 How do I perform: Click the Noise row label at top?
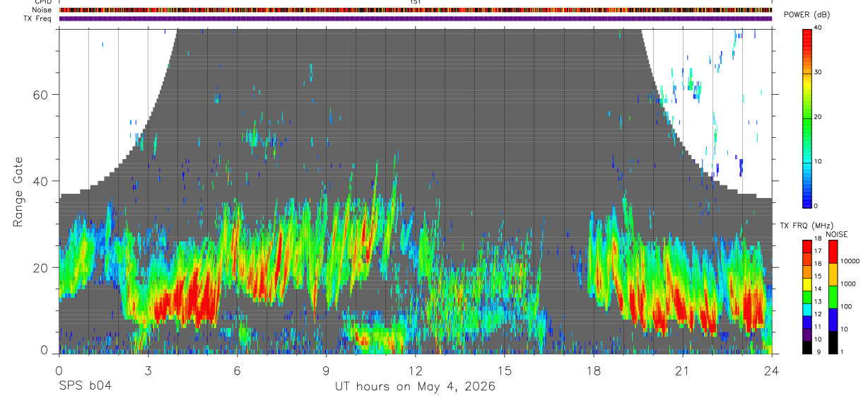(42, 10)
